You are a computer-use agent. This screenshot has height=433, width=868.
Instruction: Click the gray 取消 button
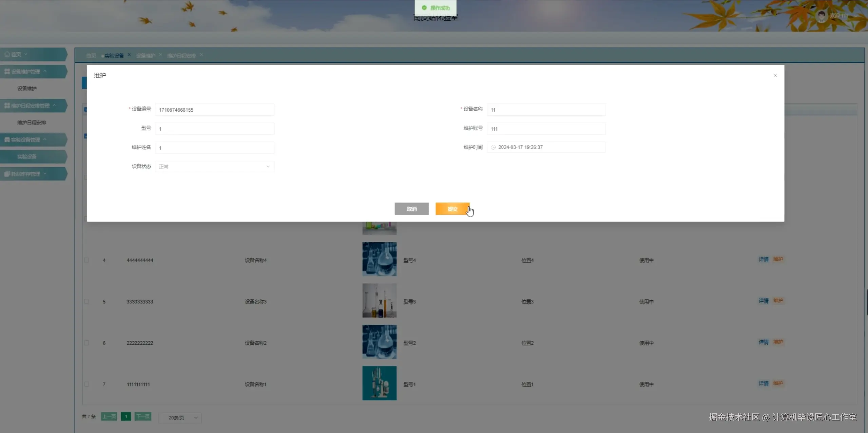pos(411,209)
